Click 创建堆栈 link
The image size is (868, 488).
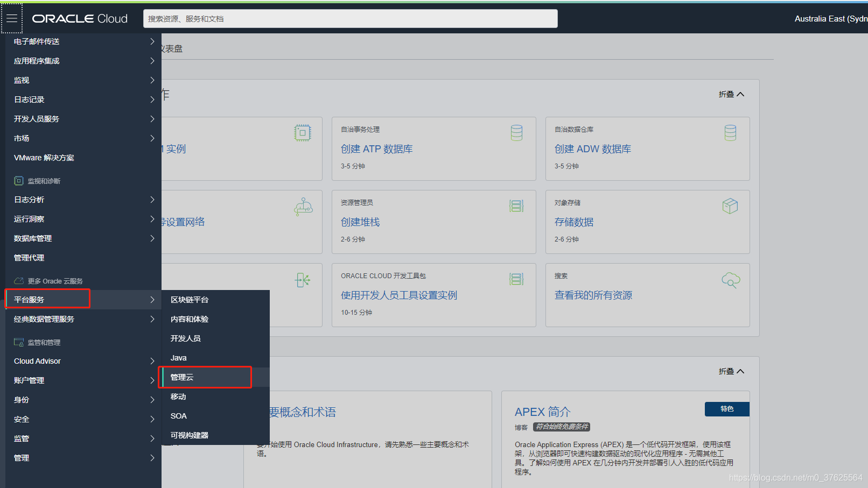click(360, 222)
